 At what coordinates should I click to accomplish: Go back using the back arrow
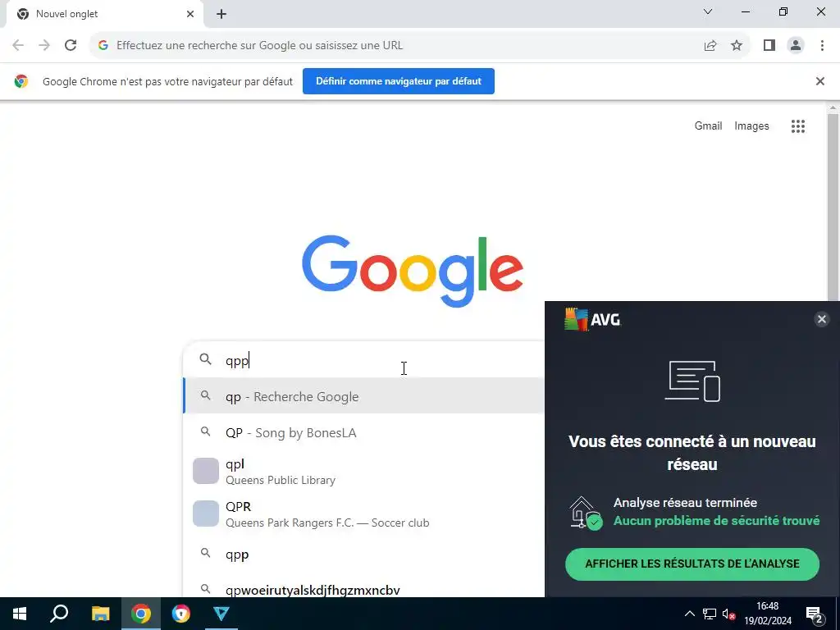(18, 46)
